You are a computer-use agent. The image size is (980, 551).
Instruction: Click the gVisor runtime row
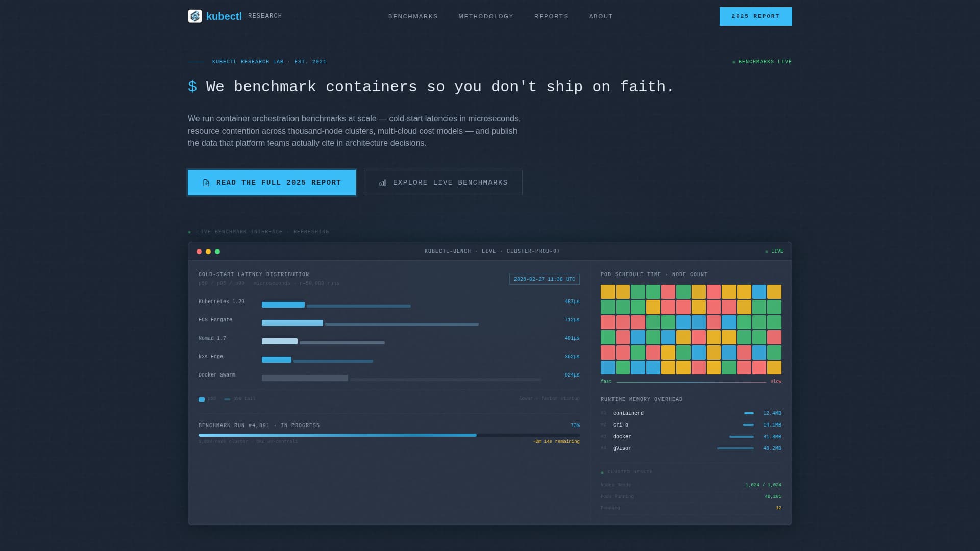(691, 448)
